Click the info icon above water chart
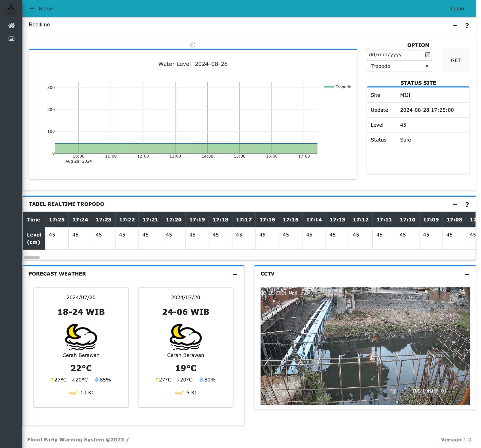 pyautogui.click(x=193, y=45)
